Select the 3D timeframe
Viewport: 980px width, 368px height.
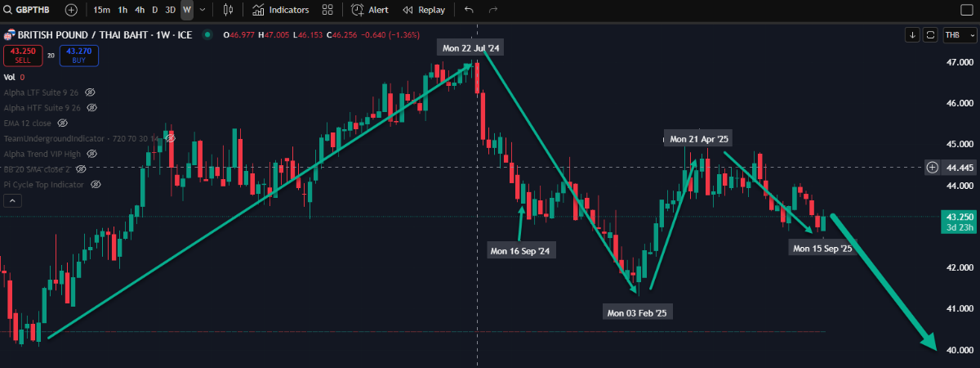(x=170, y=10)
